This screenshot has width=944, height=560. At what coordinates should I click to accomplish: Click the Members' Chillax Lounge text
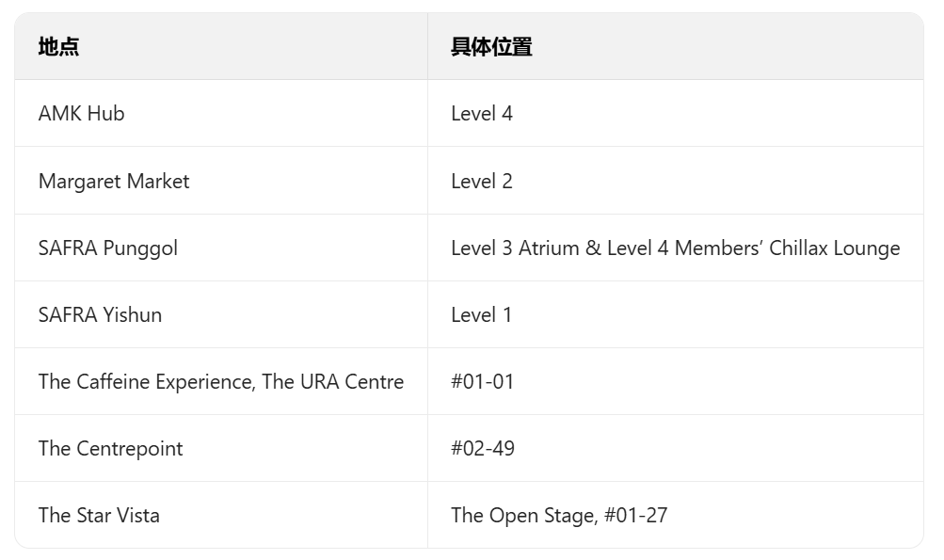point(787,248)
